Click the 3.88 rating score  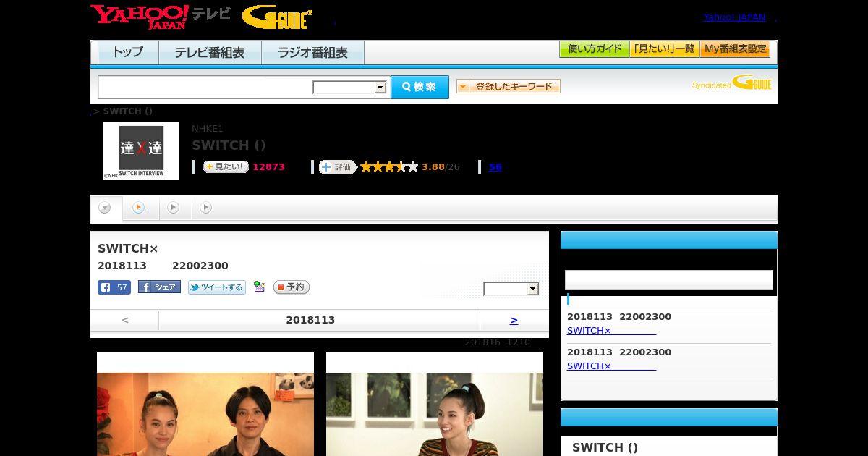[x=433, y=167]
